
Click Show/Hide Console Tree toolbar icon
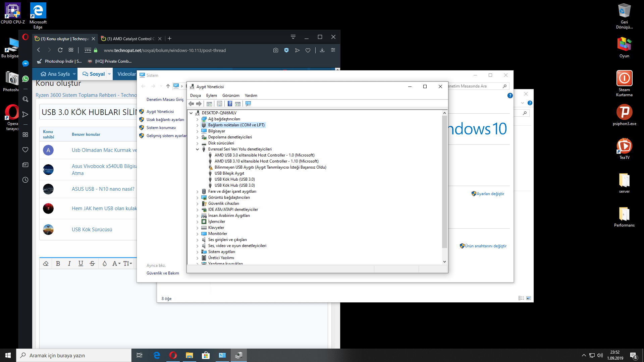(209, 104)
